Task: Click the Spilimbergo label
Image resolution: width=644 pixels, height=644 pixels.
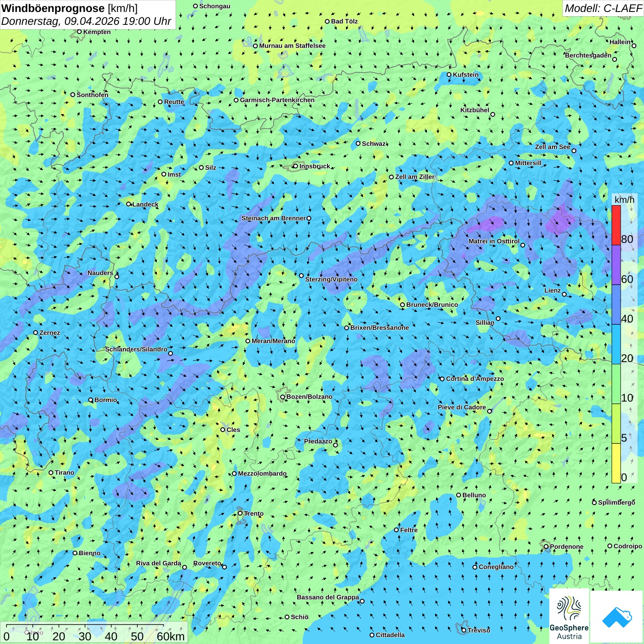Action: pos(616,502)
